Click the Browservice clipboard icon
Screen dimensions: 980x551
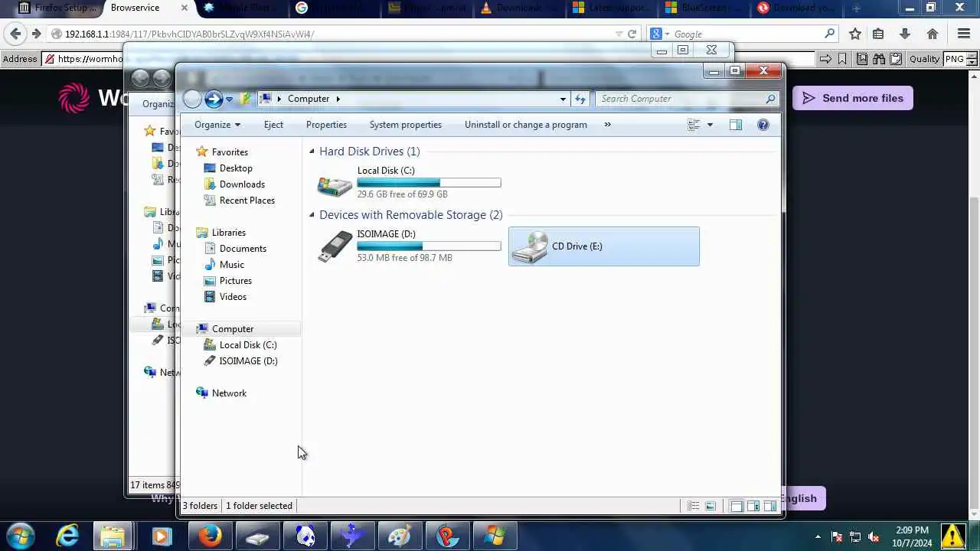[894, 59]
